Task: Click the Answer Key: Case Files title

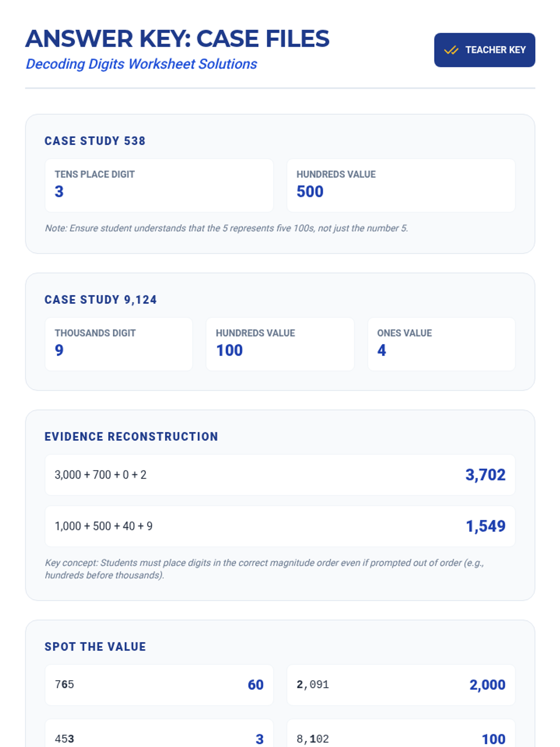Action: point(177,39)
